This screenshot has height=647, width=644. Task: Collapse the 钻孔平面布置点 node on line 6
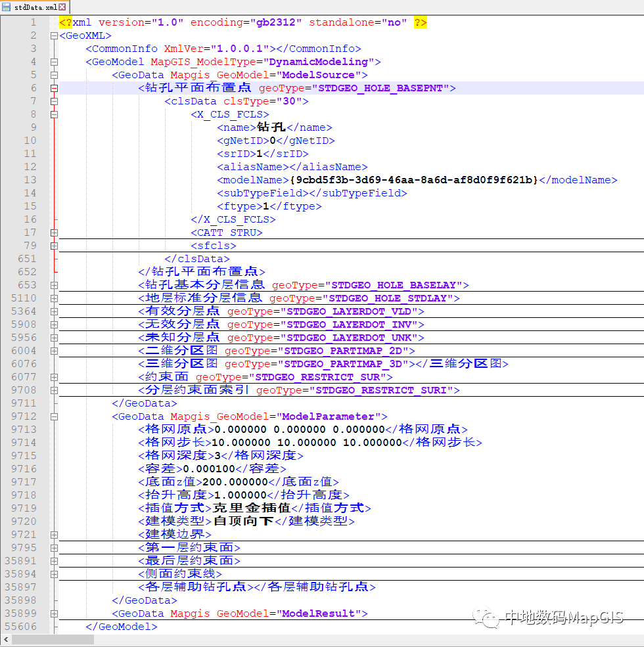coord(54,88)
